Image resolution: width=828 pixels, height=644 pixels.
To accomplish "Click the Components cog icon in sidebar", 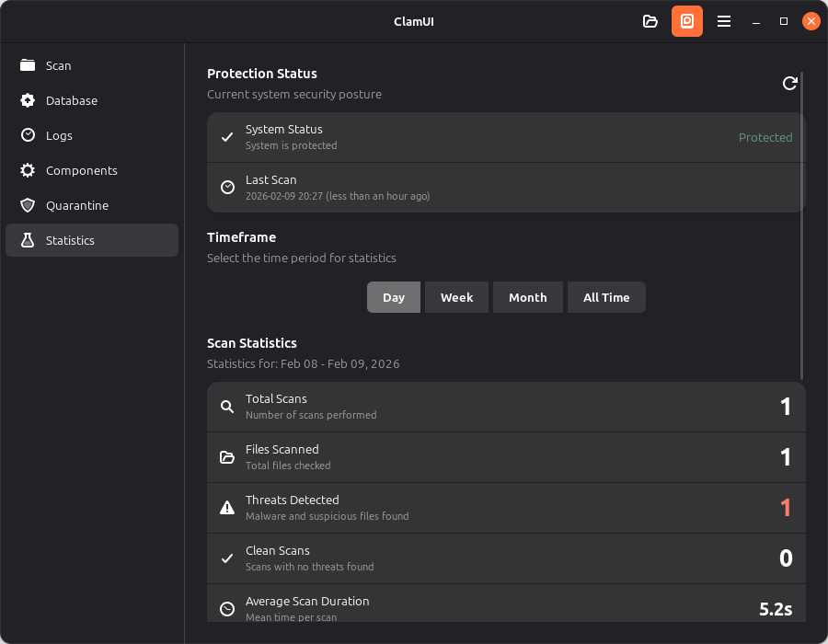I will pos(28,170).
